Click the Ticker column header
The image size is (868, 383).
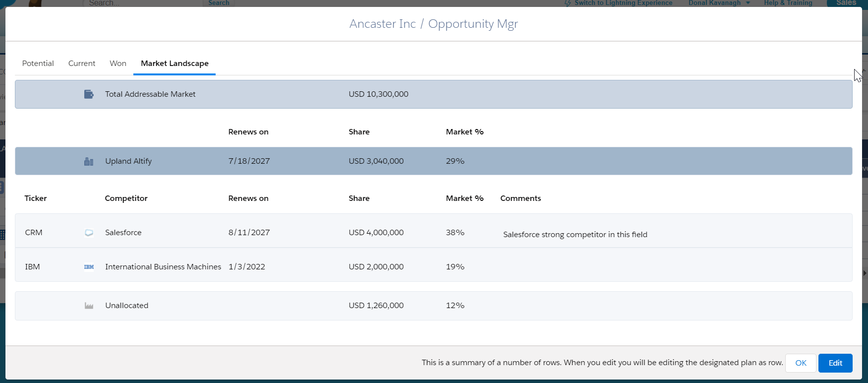pos(36,198)
